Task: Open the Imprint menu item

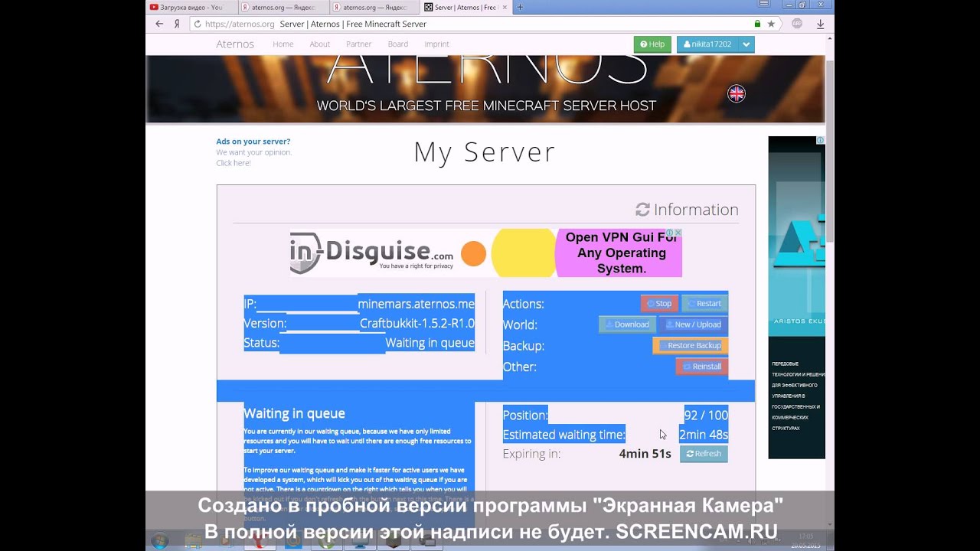Action: [437, 44]
